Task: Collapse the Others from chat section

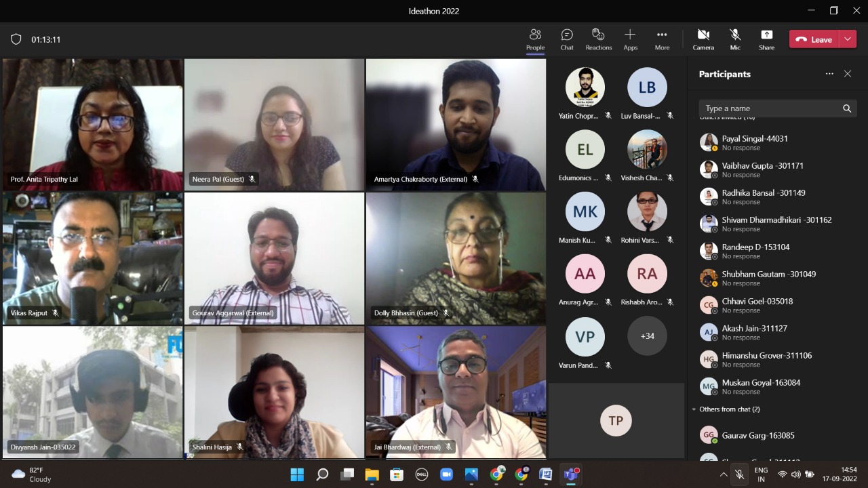Action: [x=694, y=409]
